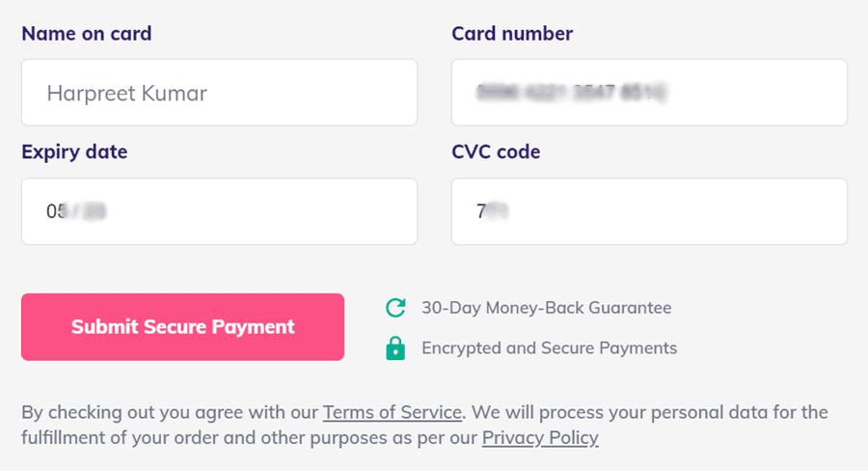Focus the CVC code input field

[649, 211]
